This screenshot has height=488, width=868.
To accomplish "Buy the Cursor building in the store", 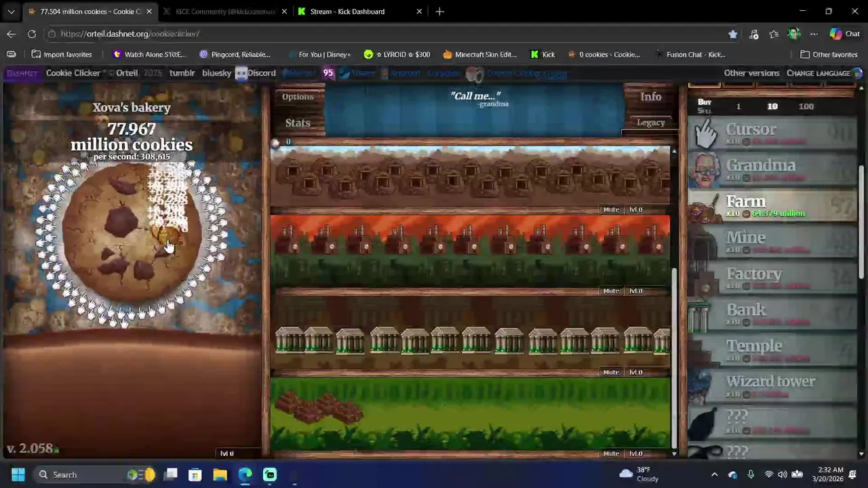I will pos(772,134).
